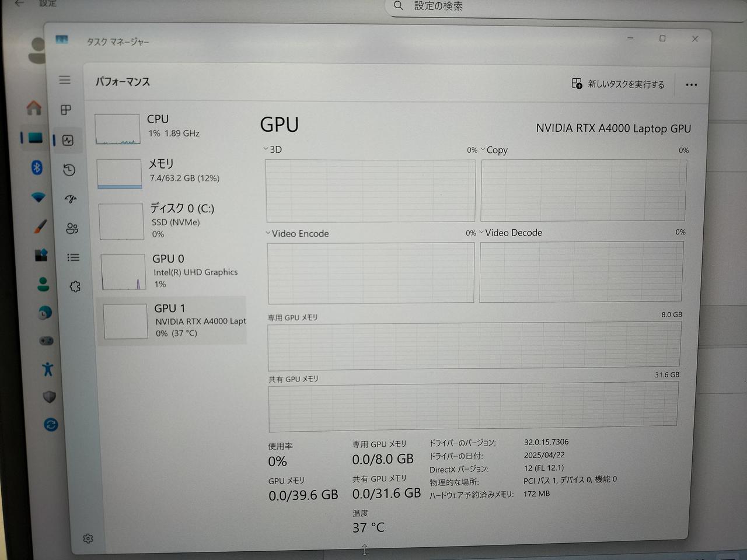
Task: Select the Performance page icon
Action: point(68,140)
